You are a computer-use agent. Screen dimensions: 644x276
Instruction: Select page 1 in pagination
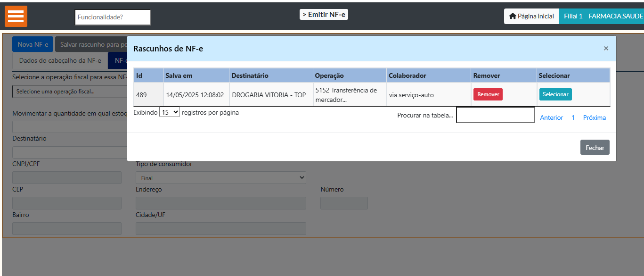pyautogui.click(x=573, y=117)
